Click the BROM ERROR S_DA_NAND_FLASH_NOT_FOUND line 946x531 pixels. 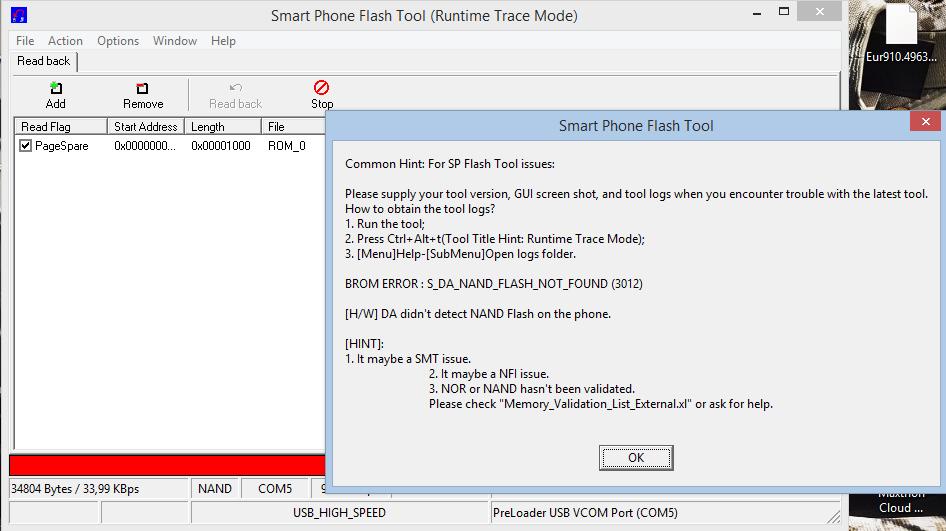coord(494,284)
